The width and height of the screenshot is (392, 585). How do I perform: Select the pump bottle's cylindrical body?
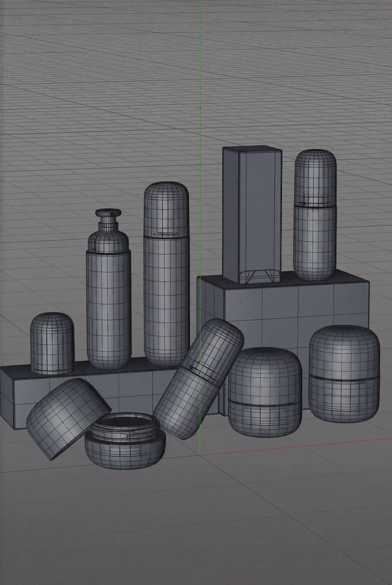click(x=109, y=308)
